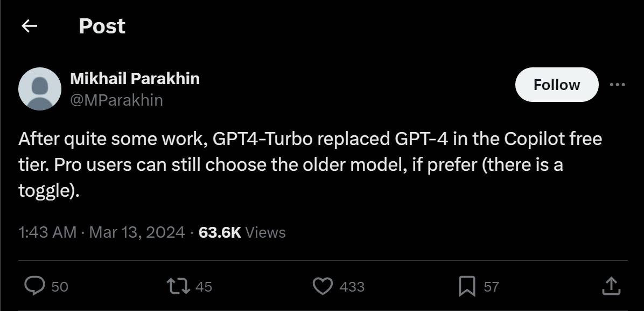
Task: Open the three-dot More options menu
Action: point(617,85)
